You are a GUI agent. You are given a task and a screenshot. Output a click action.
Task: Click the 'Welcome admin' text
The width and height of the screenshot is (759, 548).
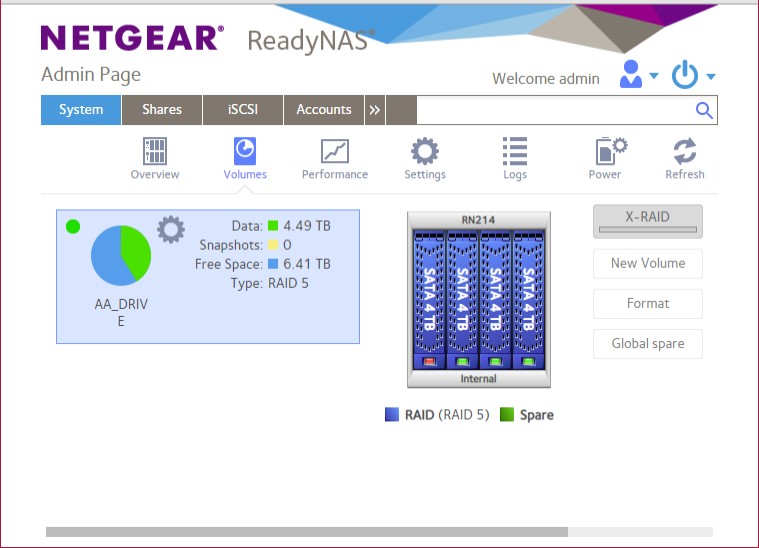tap(546, 78)
